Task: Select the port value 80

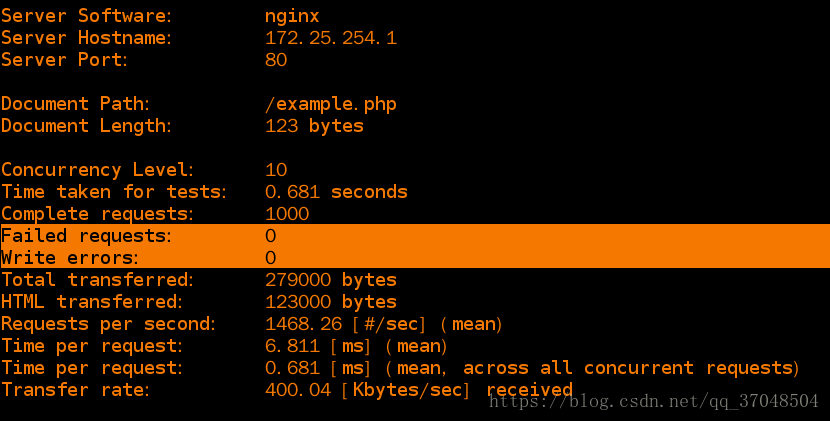Action: pyautogui.click(x=276, y=60)
